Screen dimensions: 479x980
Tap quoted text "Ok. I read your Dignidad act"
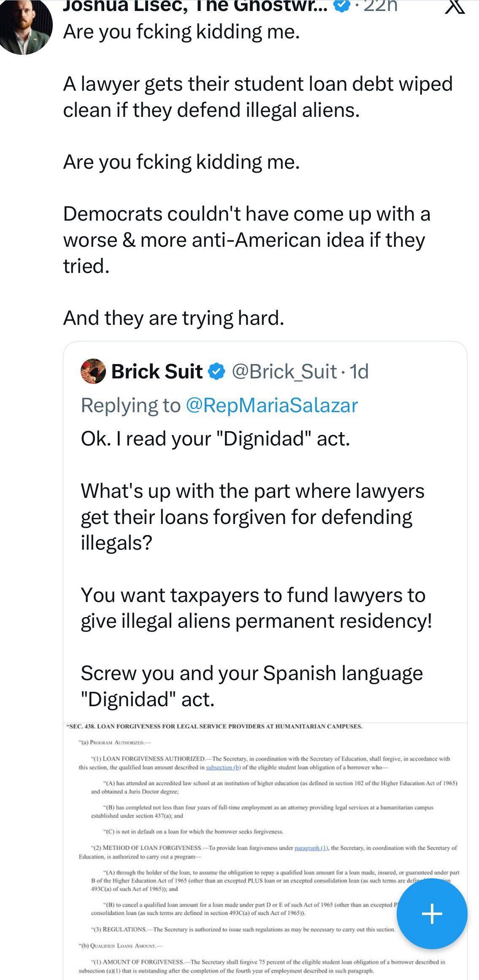[x=215, y=439]
